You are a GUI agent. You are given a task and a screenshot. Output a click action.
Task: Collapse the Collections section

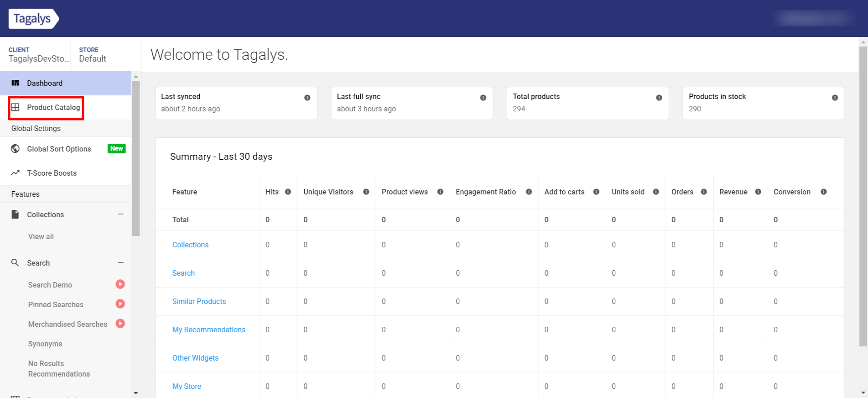pos(120,214)
